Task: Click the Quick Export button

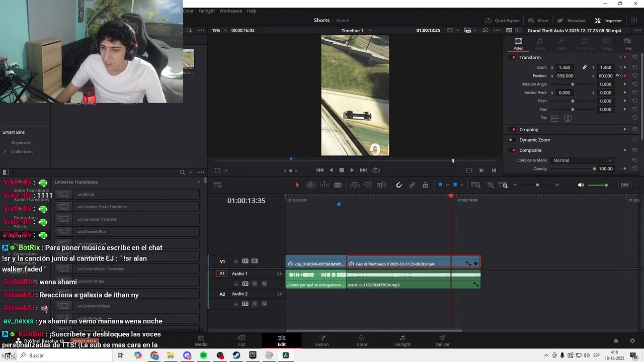Action: point(502,21)
